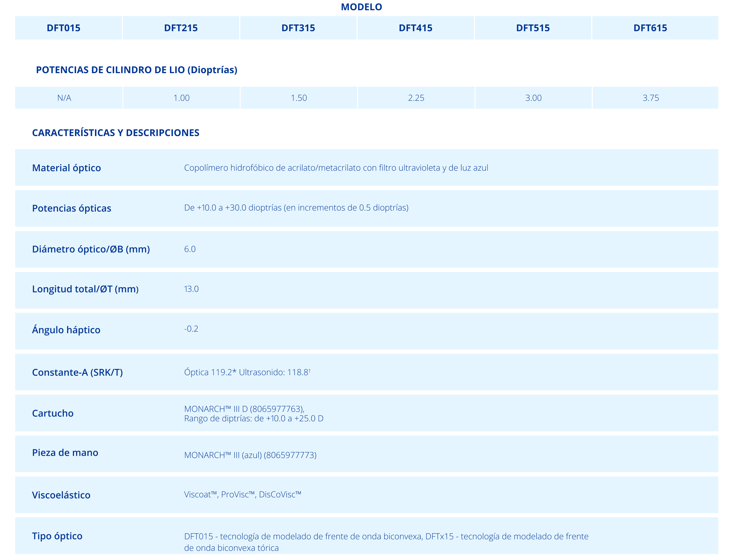Click the POTENCIAS DE CILINDRO DE LIO heading
This screenshot has width=738, height=560.
click(136, 70)
